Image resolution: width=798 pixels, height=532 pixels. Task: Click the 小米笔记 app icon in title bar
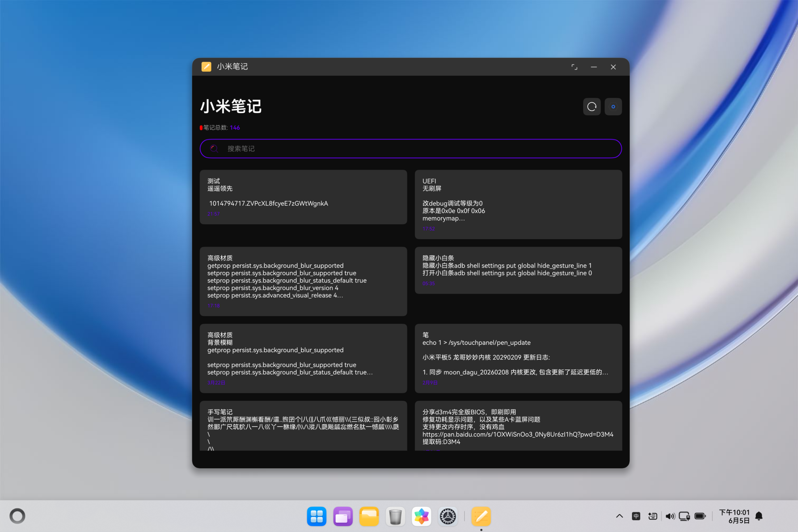(x=206, y=66)
